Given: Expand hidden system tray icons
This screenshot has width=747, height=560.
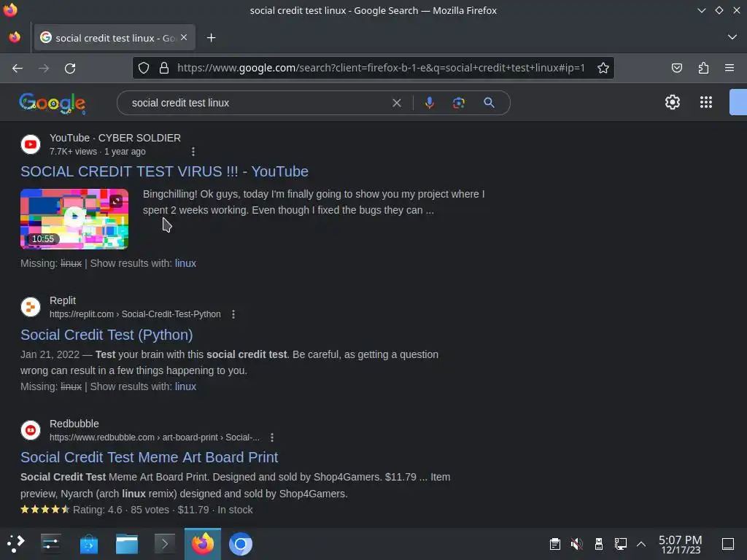Looking at the screenshot, I should (x=641, y=544).
